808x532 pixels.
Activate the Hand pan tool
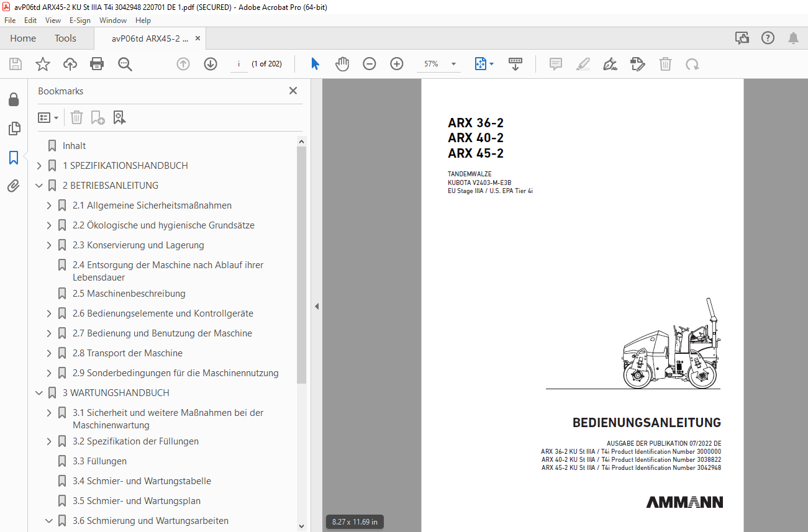point(342,64)
